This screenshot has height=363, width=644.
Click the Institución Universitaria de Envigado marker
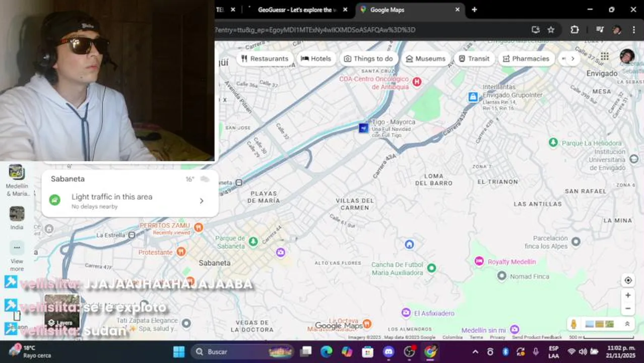(x=633, y=159)
